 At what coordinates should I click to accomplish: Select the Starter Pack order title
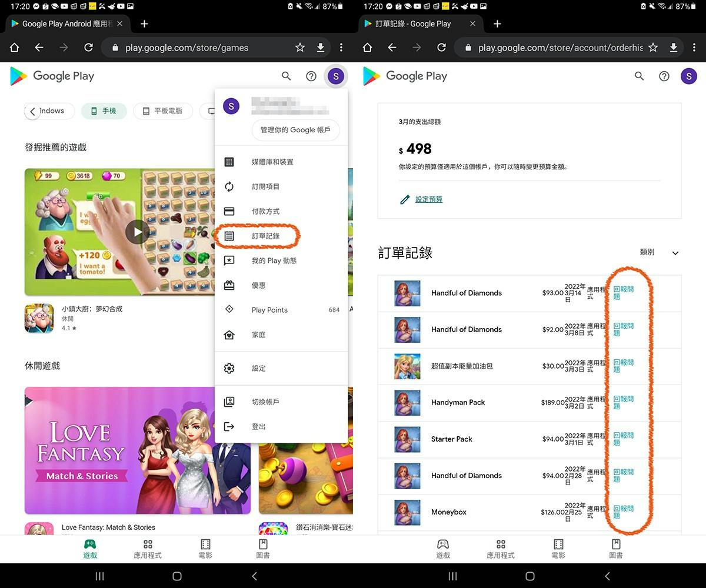pyautogui.click(x=452, y=439)
